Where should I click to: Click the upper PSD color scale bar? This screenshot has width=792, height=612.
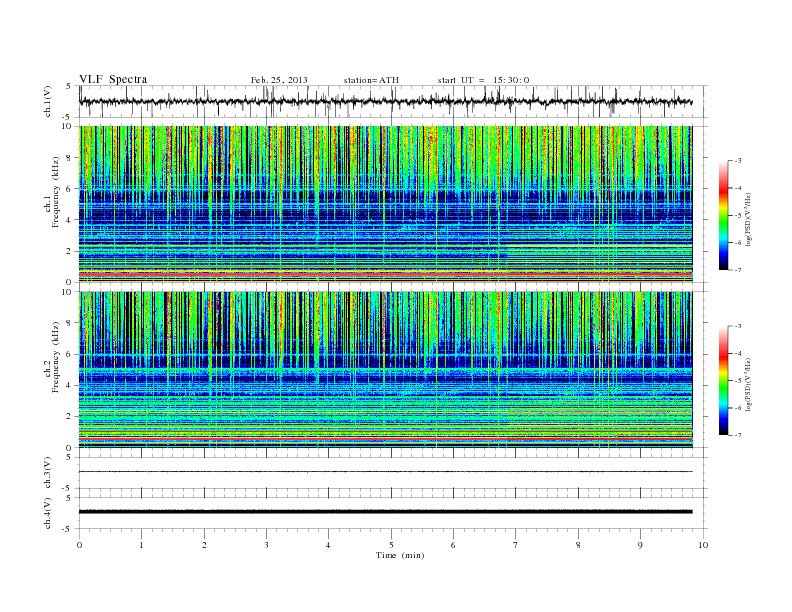click(x=723, y=215)
